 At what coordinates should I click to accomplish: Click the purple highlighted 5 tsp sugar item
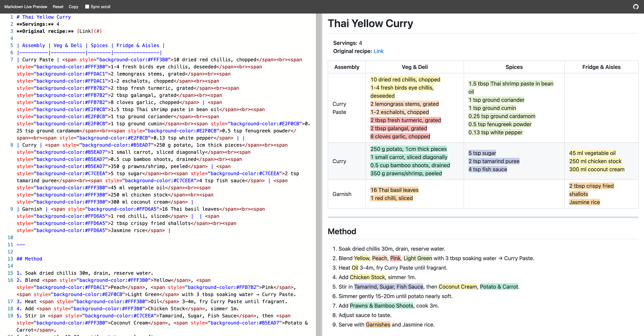point(482,153)
